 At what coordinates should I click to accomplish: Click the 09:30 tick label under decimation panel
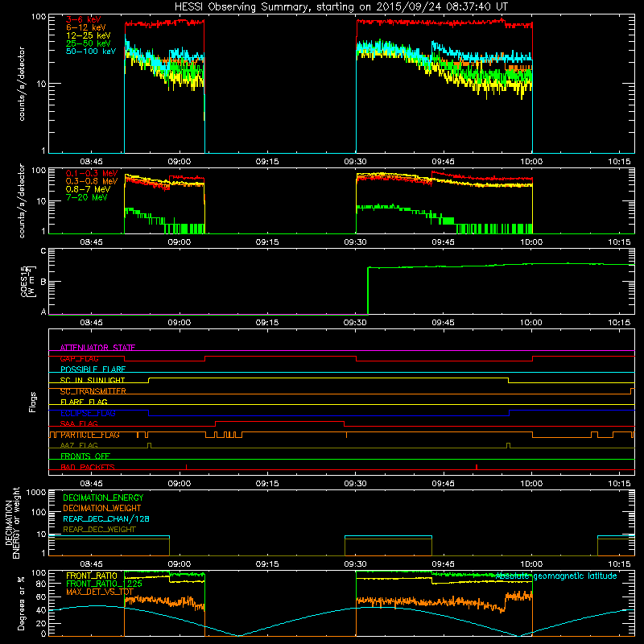pyautogui.click(x=355, y=564)
